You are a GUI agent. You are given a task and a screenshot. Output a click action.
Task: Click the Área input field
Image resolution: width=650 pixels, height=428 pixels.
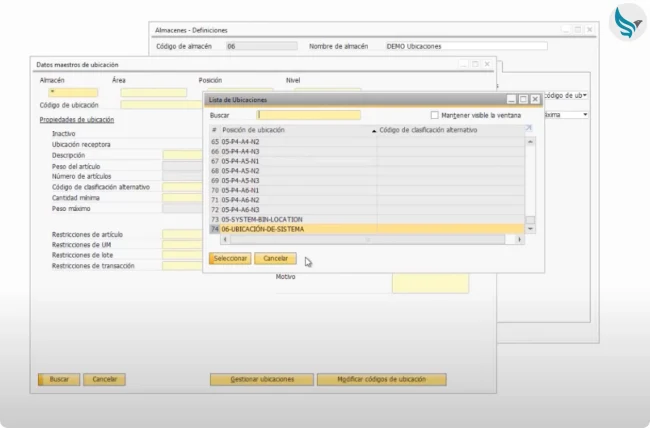(153, 92)
